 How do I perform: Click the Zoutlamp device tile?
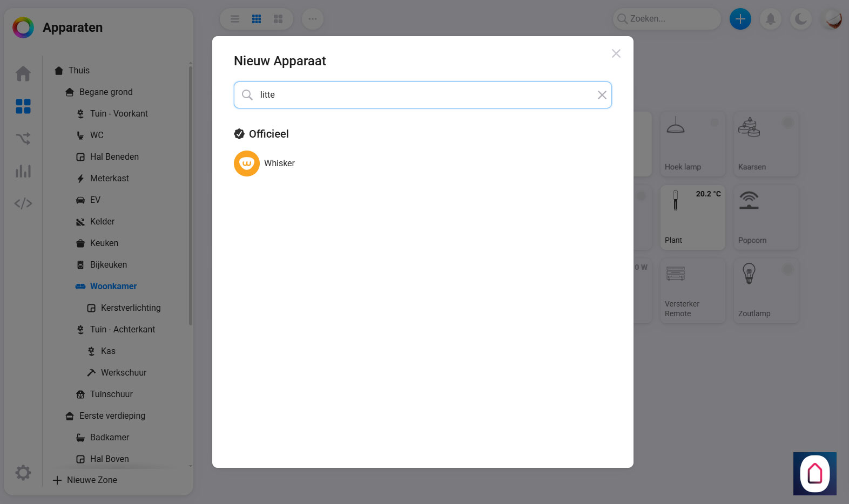[766, 291]
